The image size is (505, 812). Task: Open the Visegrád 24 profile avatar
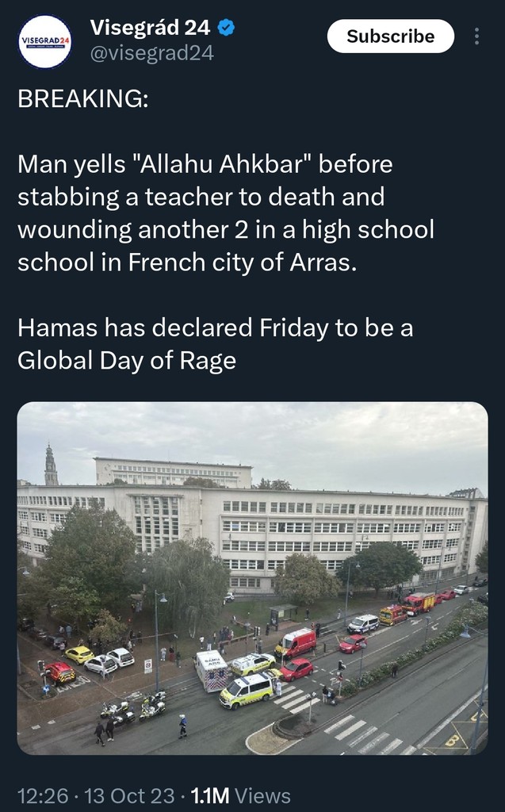pyautogui.click(x=45, y=41)
